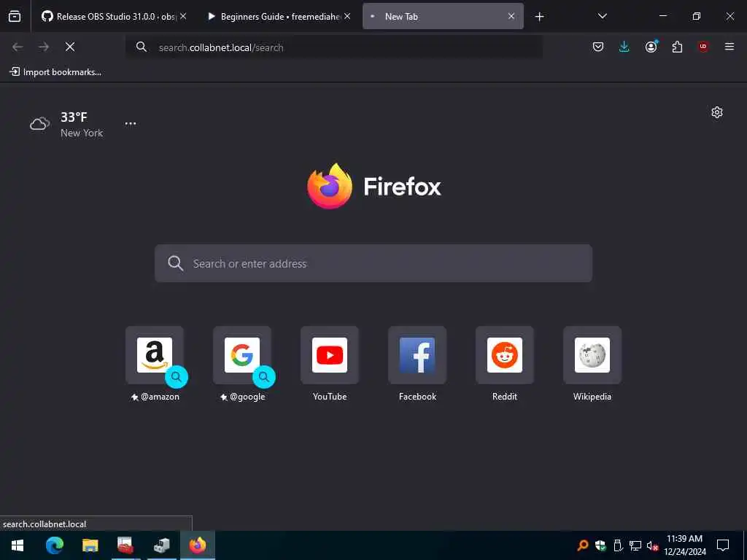
Task: Click the safely remove hardware tray icon
Action: 618,545
